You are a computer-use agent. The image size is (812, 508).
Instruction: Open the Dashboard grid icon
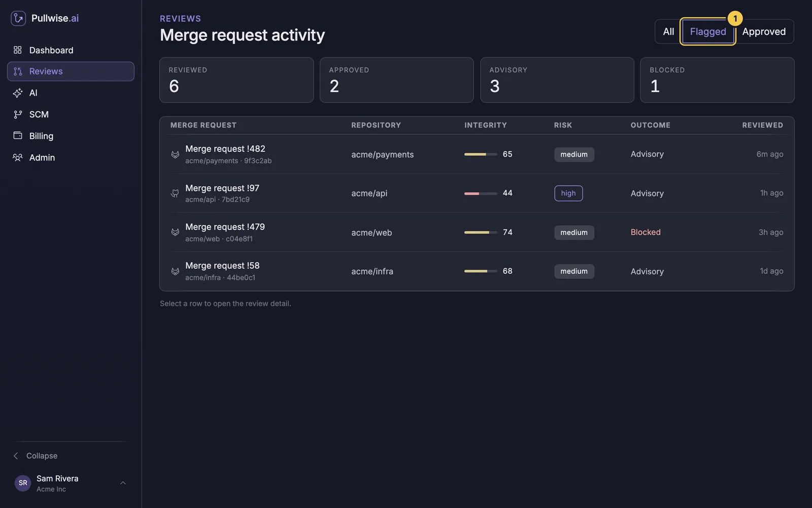pyautogui.click(x=18, y=50)
